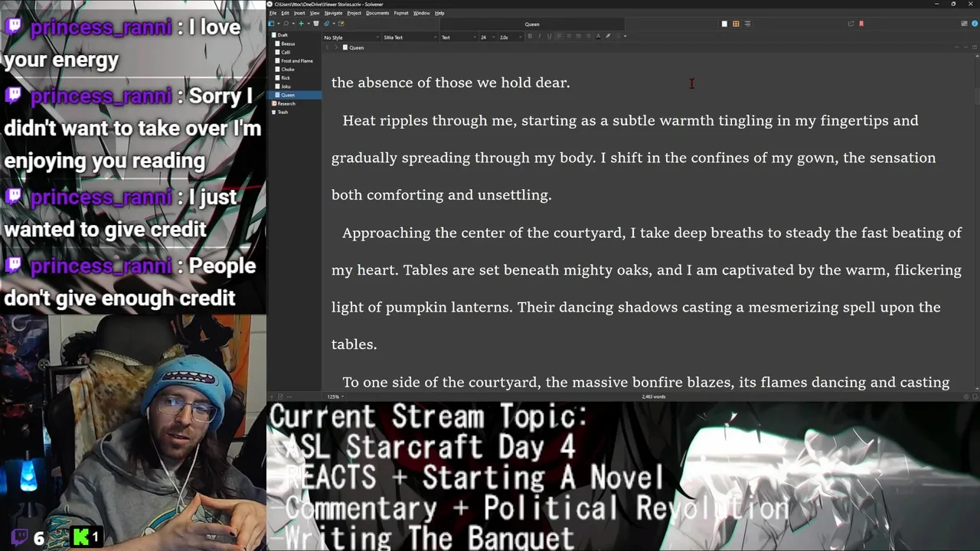Click the Composition mode icon
This screenshot has height=551, width=980.
tap(964, 24)
